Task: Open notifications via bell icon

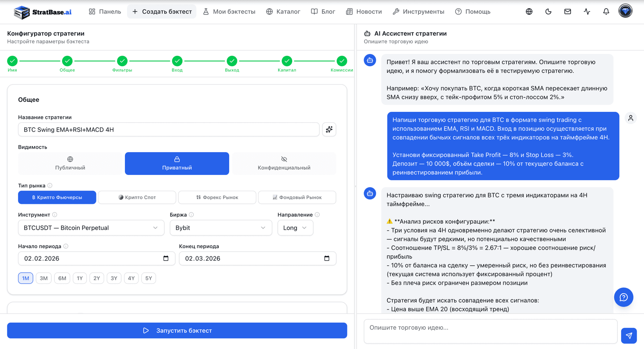Action: click(x=606, y=11)
